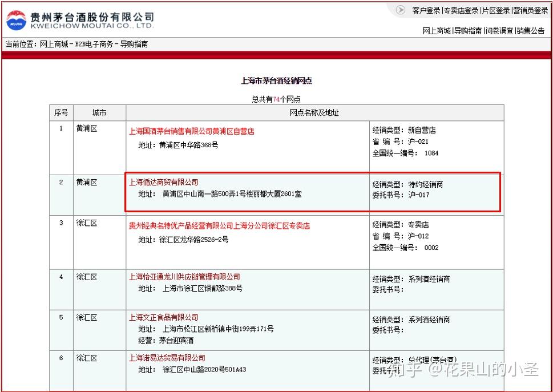Click the address 徐汇区龙华路2526-2号
Image resolution: width=553 pixels, height=392 pixels.
pyautogui.click(x=193, y=240)
